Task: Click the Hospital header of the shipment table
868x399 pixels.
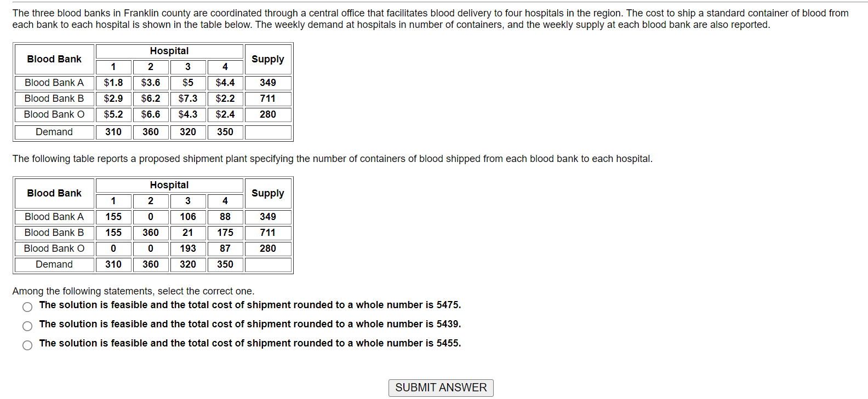Action: [x=169, y=185]
